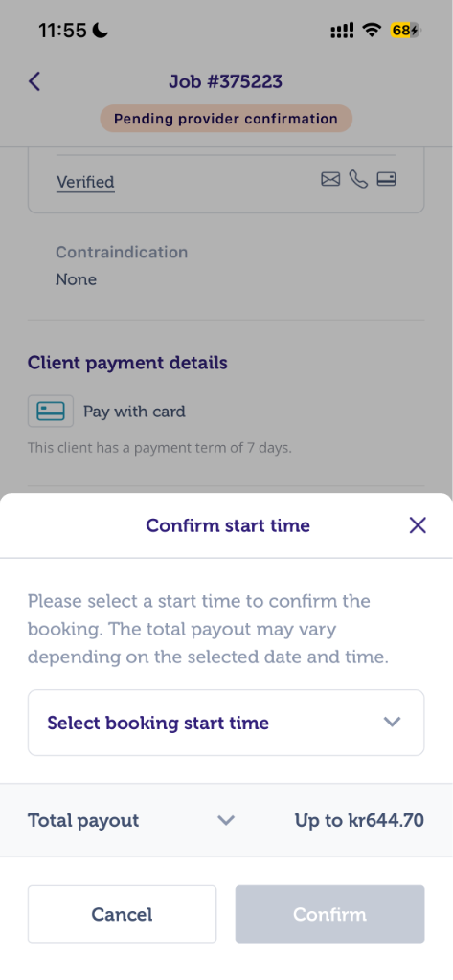Tap the Cancel button
This screenshot has width=453, height=980.
point(122,914)
